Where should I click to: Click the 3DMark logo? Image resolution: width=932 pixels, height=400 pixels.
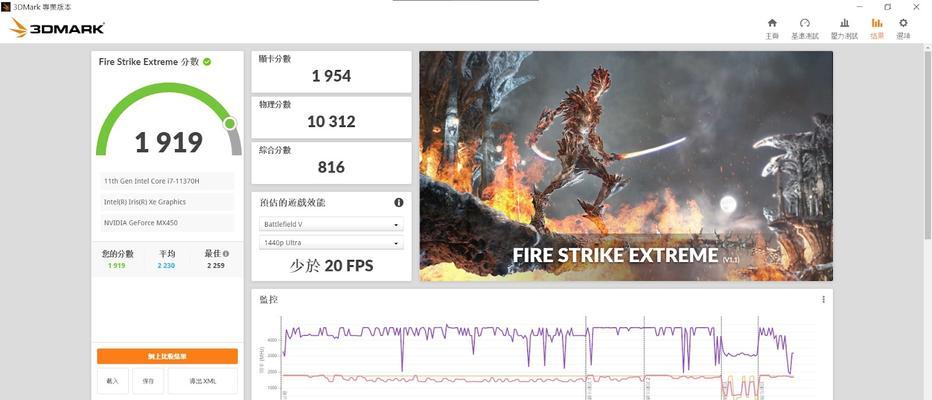[x=58, y=28]
